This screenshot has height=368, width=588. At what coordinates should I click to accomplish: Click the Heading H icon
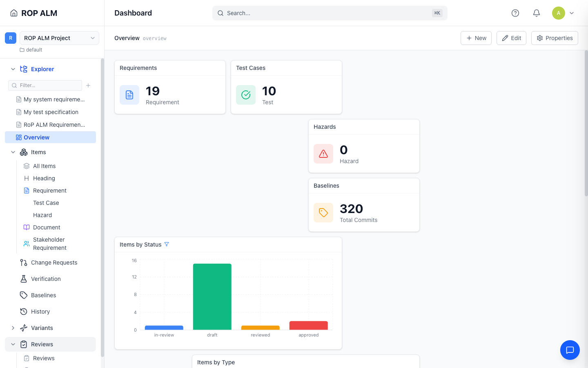click(27, 178)
